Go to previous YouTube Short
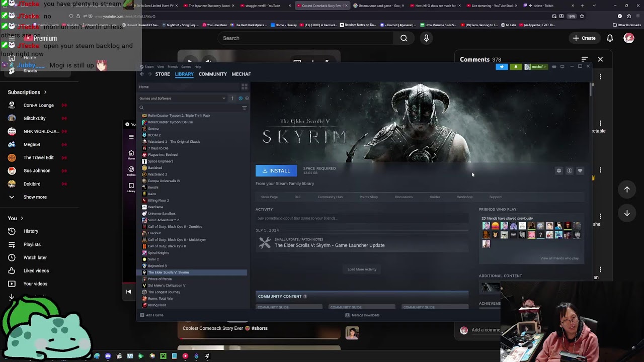This screenshot has height=362, width=644. click(x=627, y=189)
